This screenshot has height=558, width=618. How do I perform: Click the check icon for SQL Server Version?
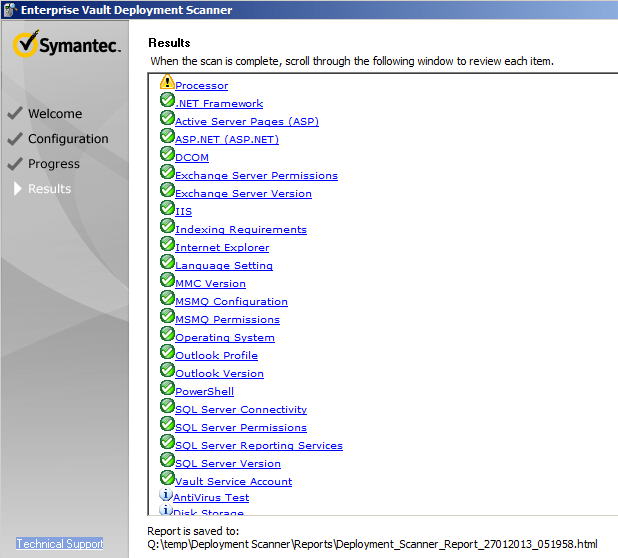(x=167, y=460)
